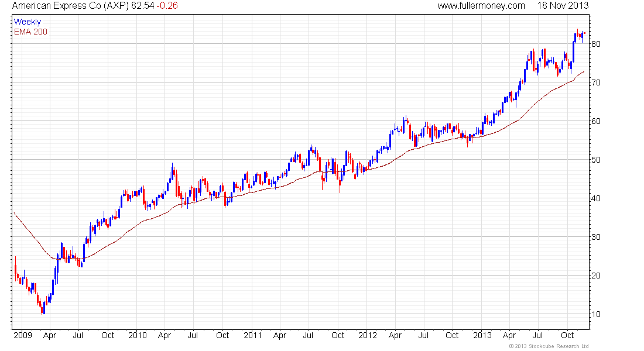The image size is (644, 351).
Task: Click the 80 price axis label
Action: pos(595,44)
